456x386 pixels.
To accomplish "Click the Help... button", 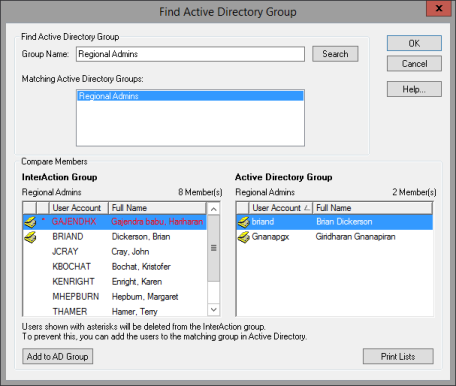I will tap(414, 89).
